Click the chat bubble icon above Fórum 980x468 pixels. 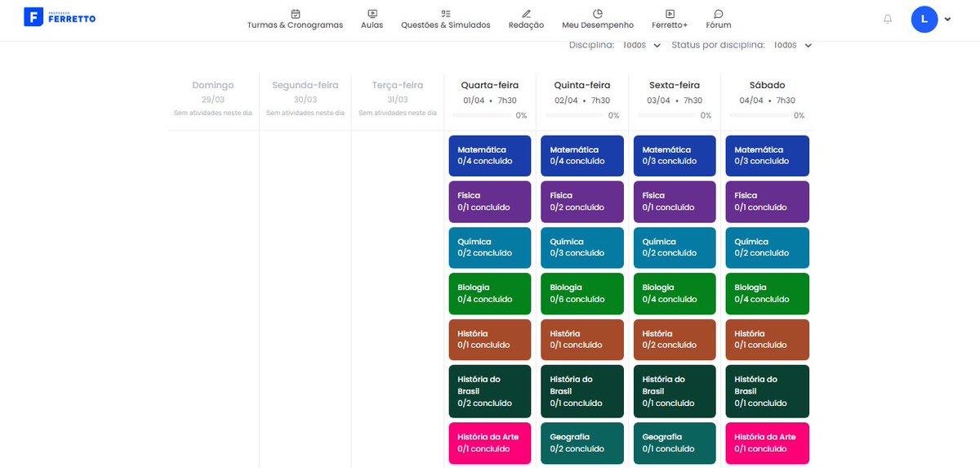pos(719,13)
